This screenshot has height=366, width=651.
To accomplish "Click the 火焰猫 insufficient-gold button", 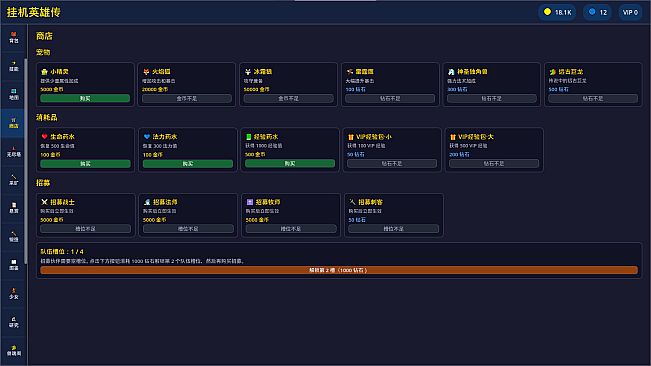I will (x=187, y=98).
